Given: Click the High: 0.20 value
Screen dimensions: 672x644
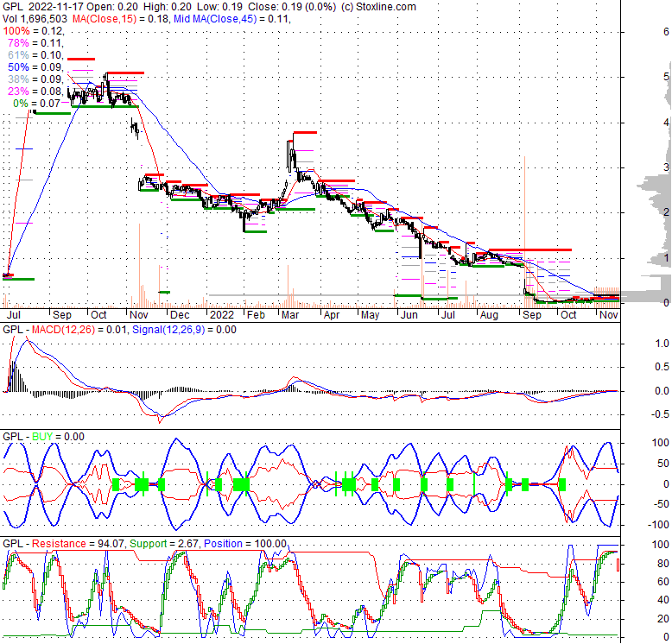Looking at the screenshot, I should (x=167, y=7).
